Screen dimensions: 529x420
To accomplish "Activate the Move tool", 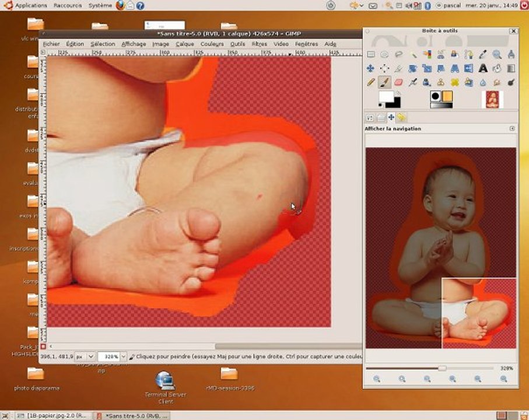I will click(370, 68).
